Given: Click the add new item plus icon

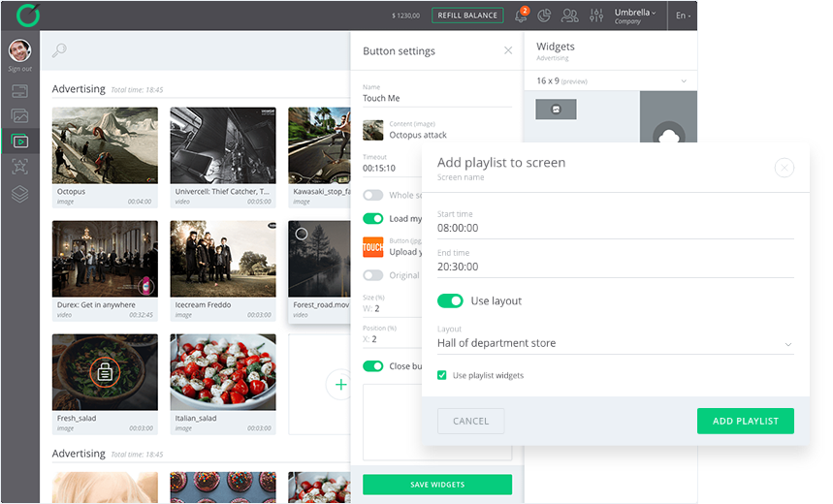Looking at the screenshot, I should (340, 385).
